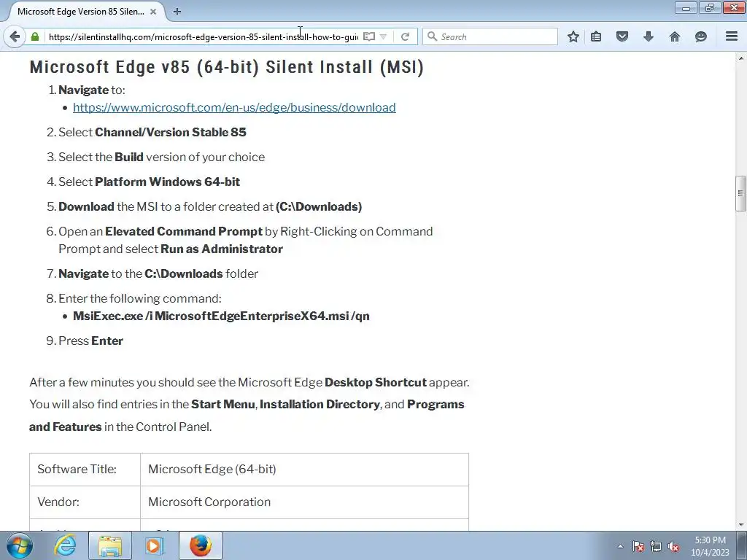Minimize the Firefox window

click(686, 7)
